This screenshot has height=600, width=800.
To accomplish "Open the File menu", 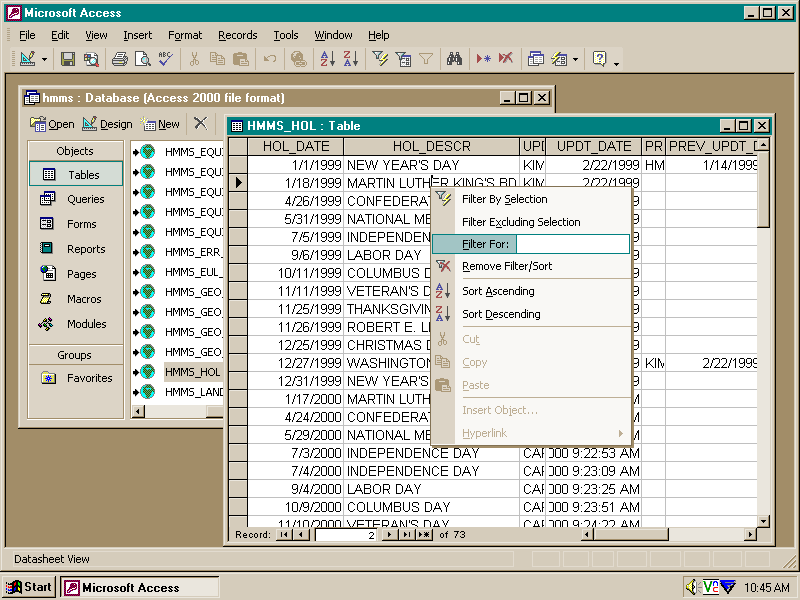I will pos(27,35).
